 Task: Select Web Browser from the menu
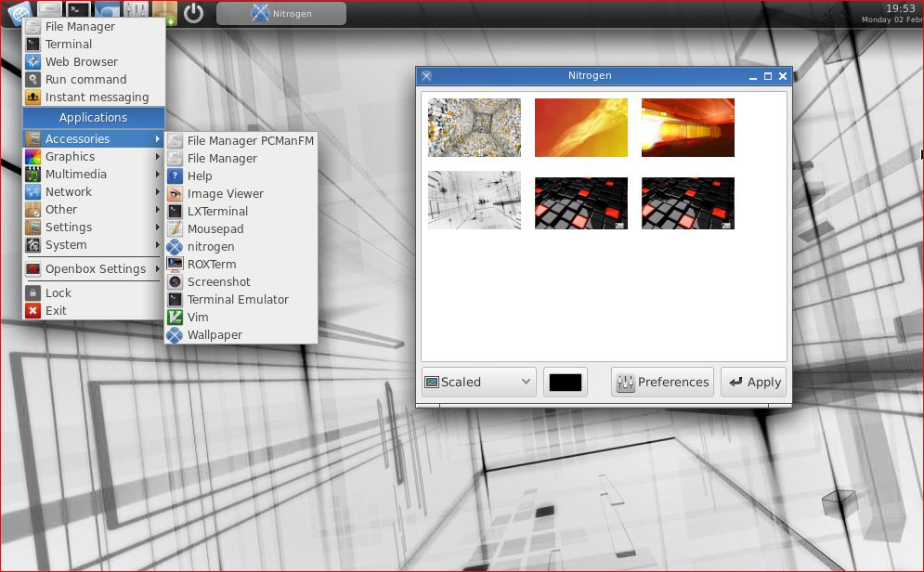[x=81, y=62]
